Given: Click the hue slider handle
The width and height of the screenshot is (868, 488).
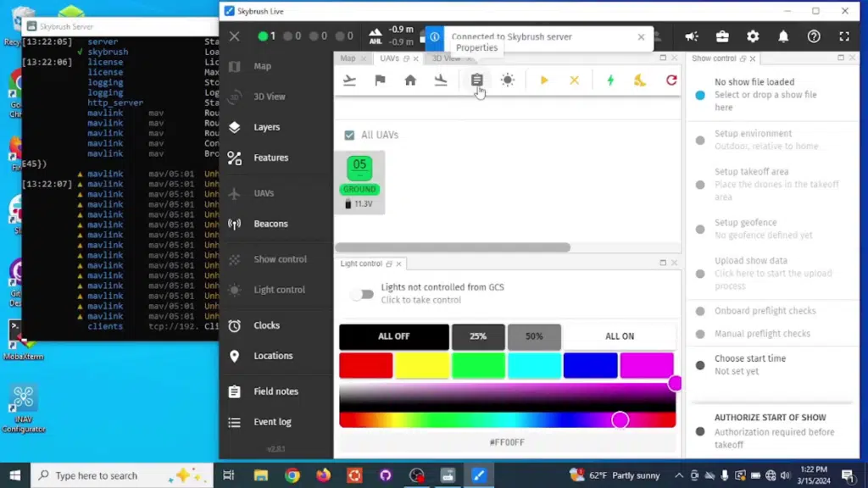Looking at the screenshot, I should tap(620, 420).
